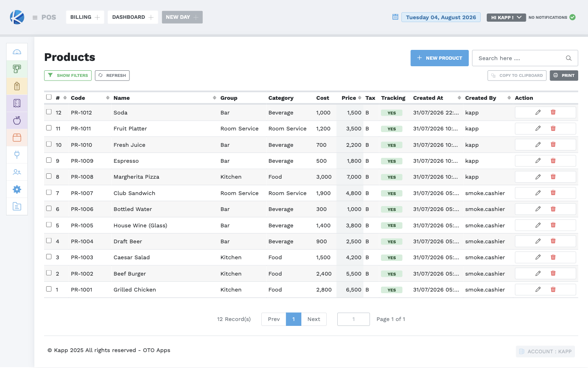The image size is (588, 368).
Task: Sort table by Created By column
Action: 488,98
